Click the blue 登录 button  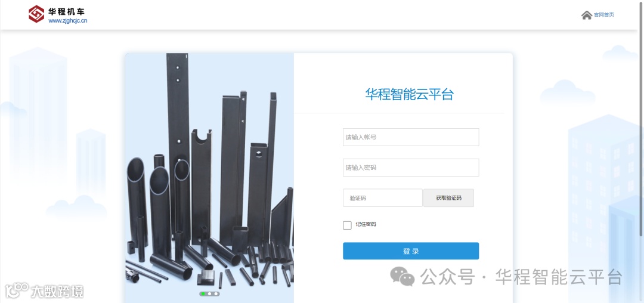(411, 251)
